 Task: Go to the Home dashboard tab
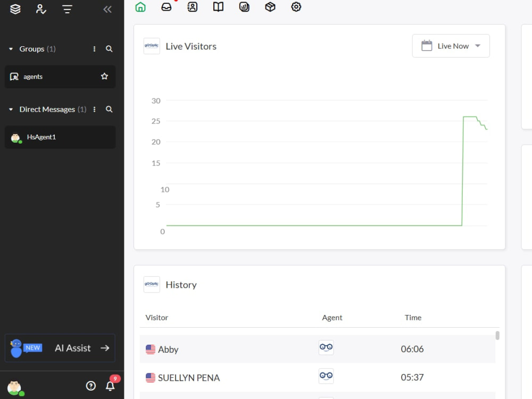pos(140,7)
